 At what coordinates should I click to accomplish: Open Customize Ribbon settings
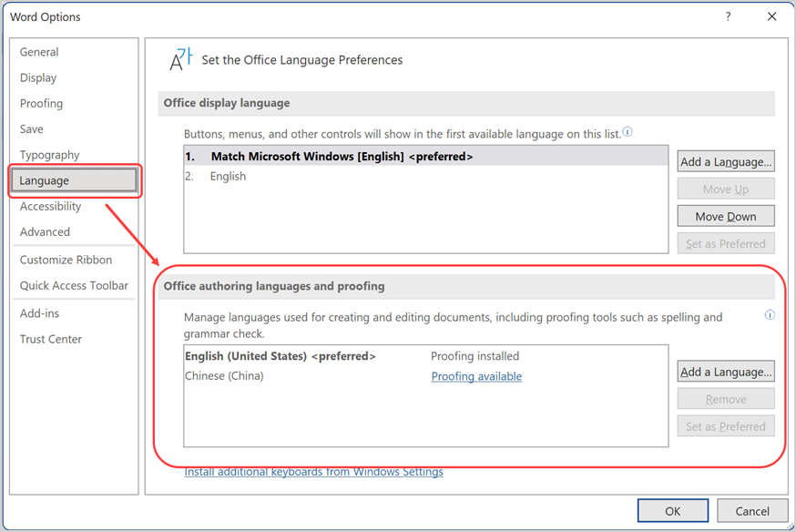66,260
